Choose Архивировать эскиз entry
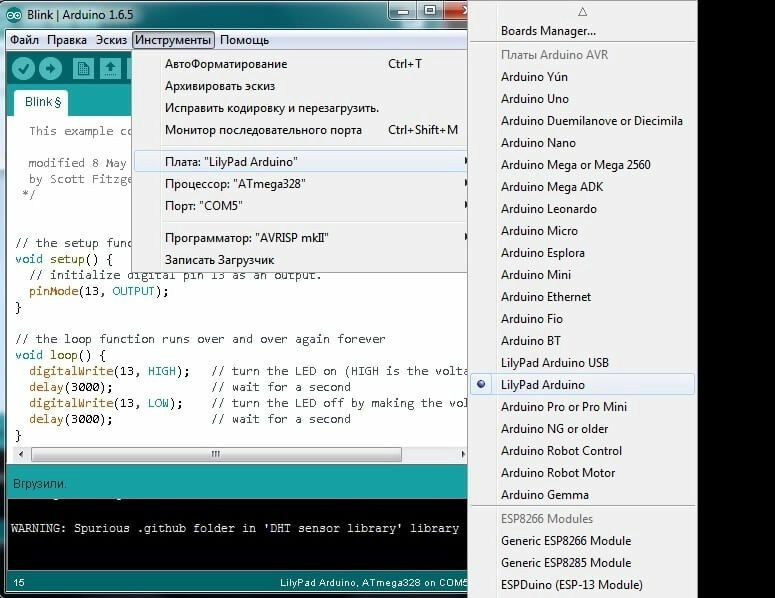The height and width of the screenshot is (598, 775). pyautogui.click(x=301, y=86)
